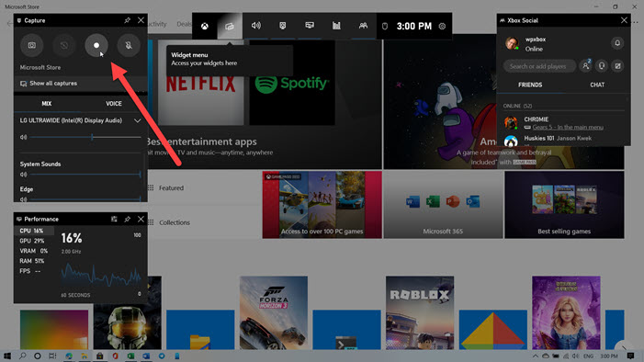Open Task View in the taskbar
644x362 pixels.
point(52,356)
